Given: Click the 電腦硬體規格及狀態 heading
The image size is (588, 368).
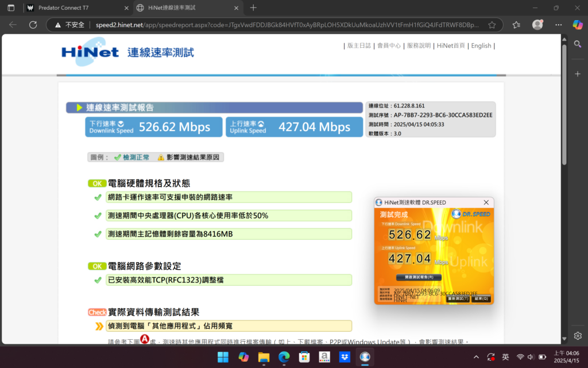Looking at the screenshot, I should pyautogui.click(x=149, y=183).
